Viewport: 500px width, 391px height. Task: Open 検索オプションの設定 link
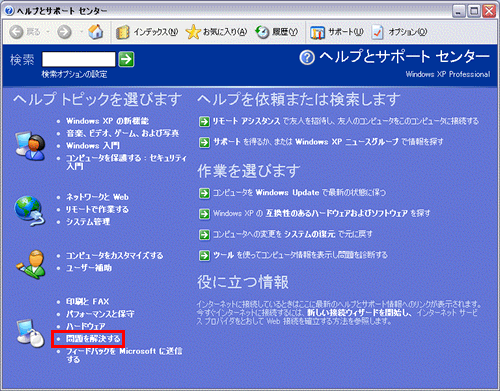[74, 74]
